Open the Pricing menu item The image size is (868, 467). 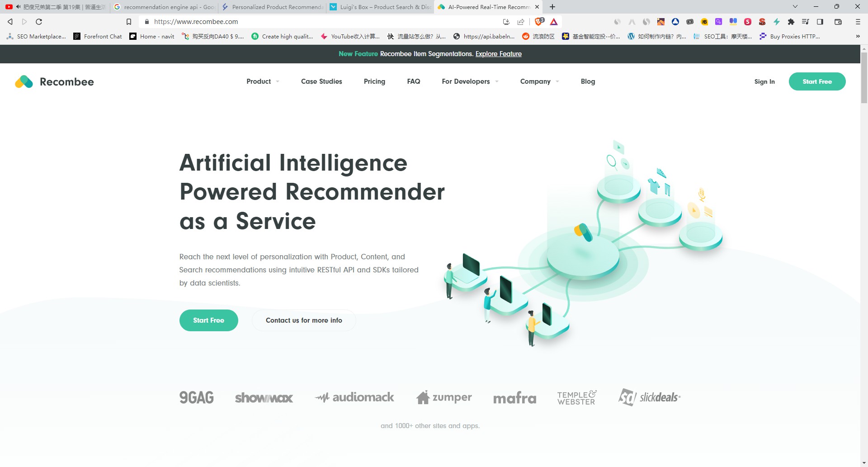374,81
